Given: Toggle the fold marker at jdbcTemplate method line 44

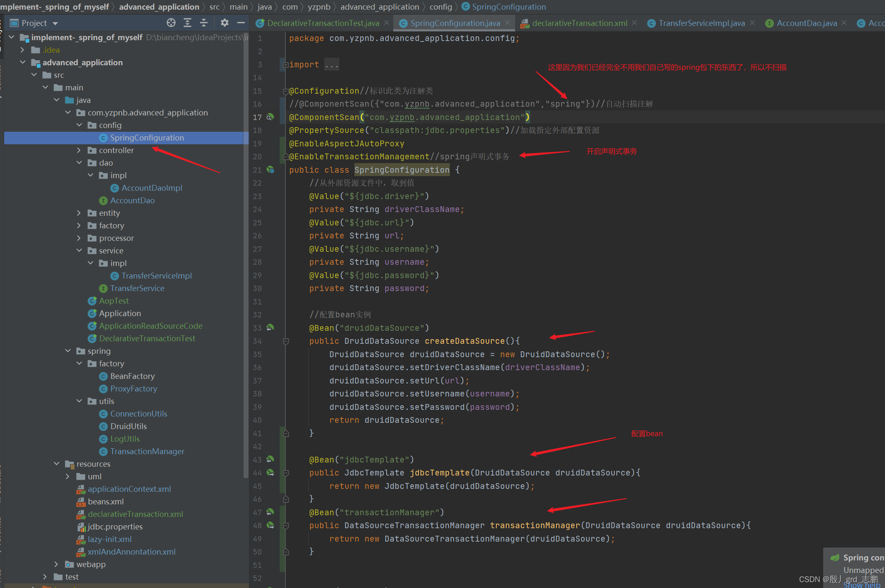Looking at the screenshot, I should [286, 473].
